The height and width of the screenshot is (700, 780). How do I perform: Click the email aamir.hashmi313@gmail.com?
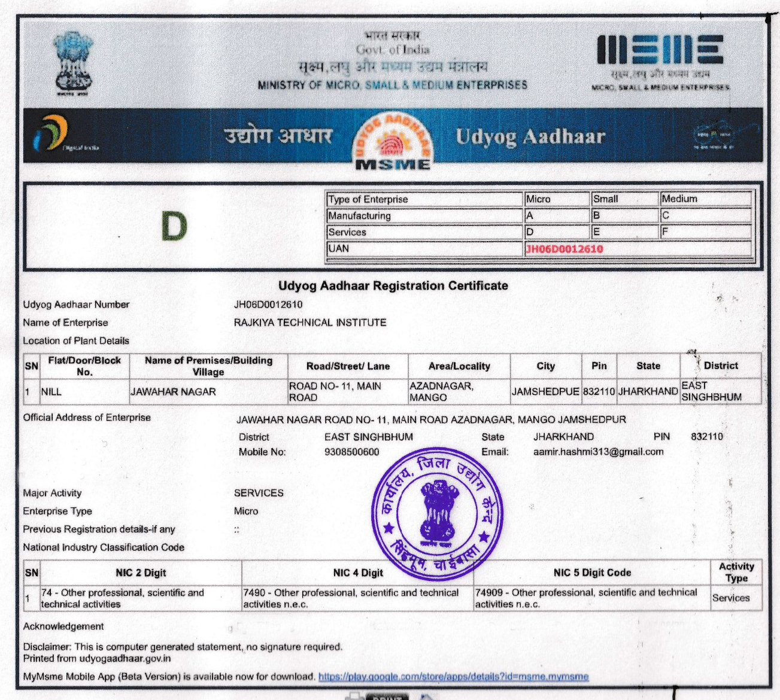598,452
